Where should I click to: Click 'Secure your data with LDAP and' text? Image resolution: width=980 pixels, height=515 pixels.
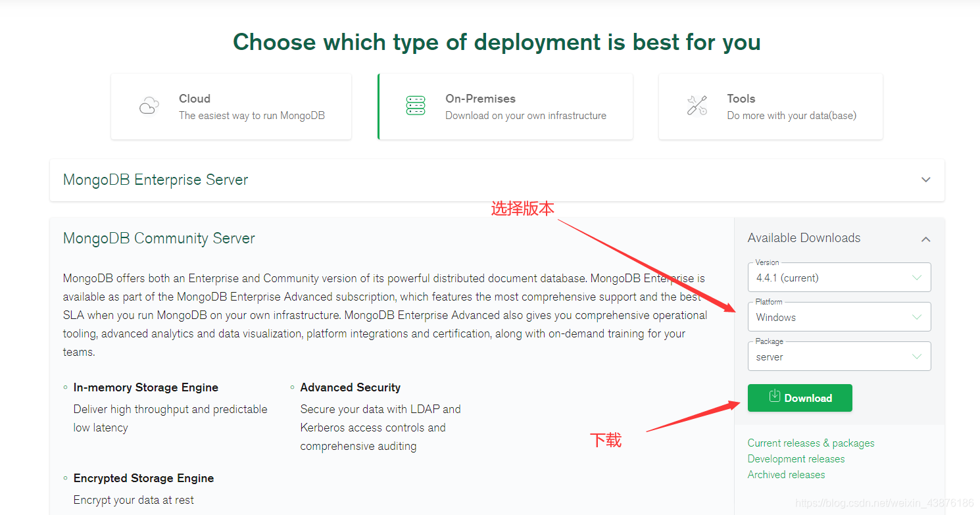381,409
